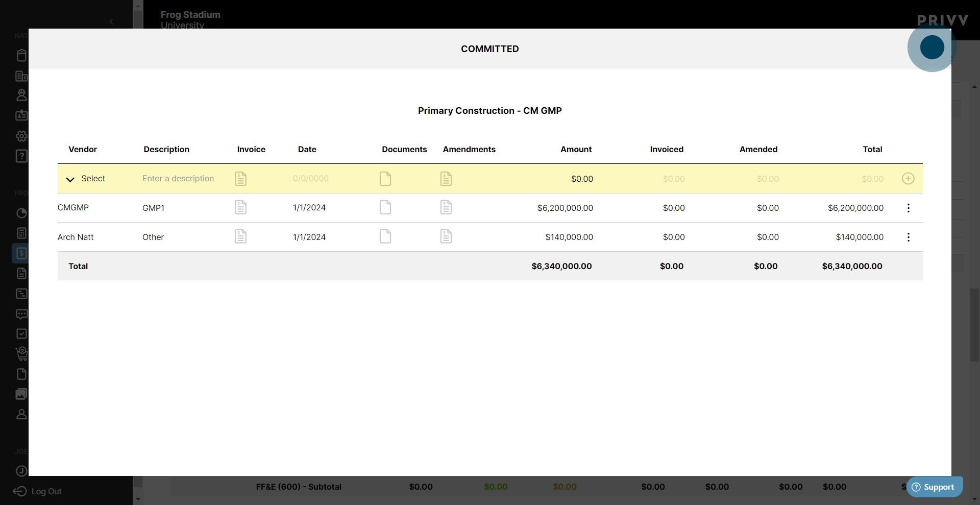
Task: Open the Vendor Select dropdown
Action: coord(86,179)
